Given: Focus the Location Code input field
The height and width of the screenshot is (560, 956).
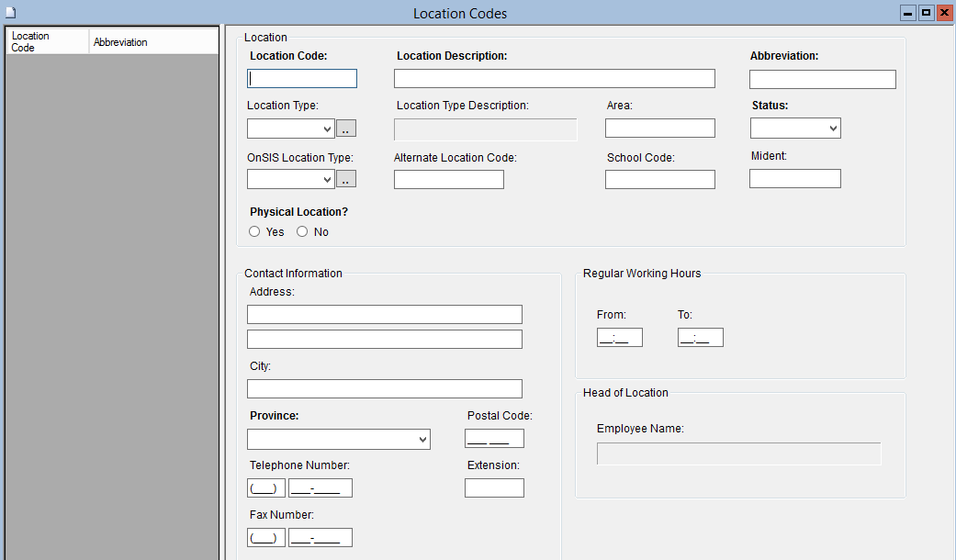Looking at the screenshot, I should [x=302, y=79].
